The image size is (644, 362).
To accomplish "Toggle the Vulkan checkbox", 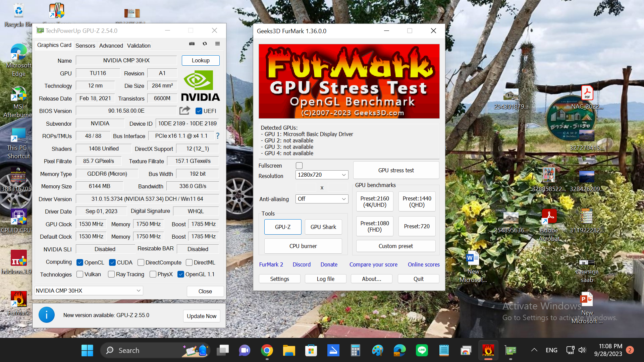I will tap(80, 274).
